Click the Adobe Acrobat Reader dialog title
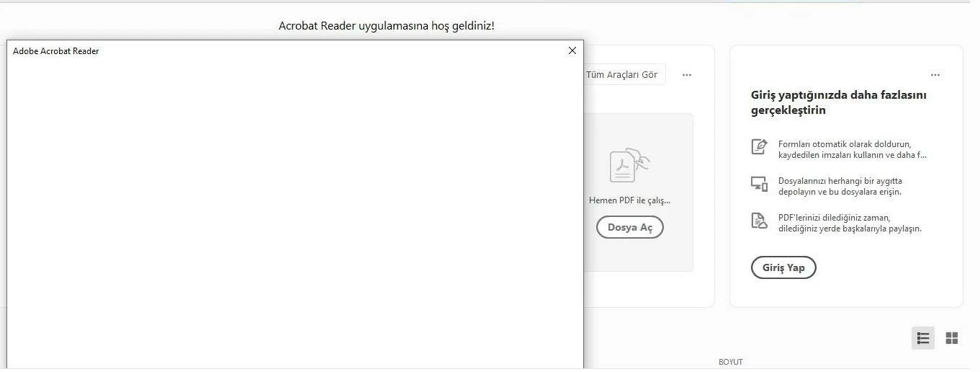 (56, 51)
